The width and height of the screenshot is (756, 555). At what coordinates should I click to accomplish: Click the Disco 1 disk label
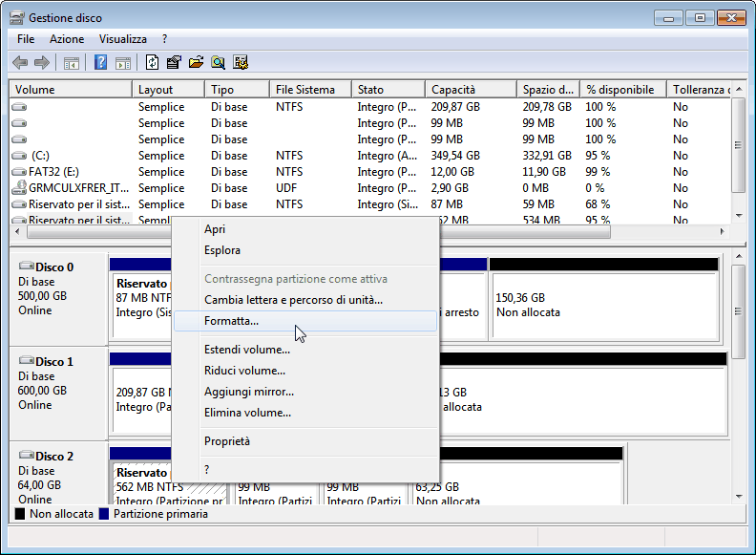pos(53,362)
